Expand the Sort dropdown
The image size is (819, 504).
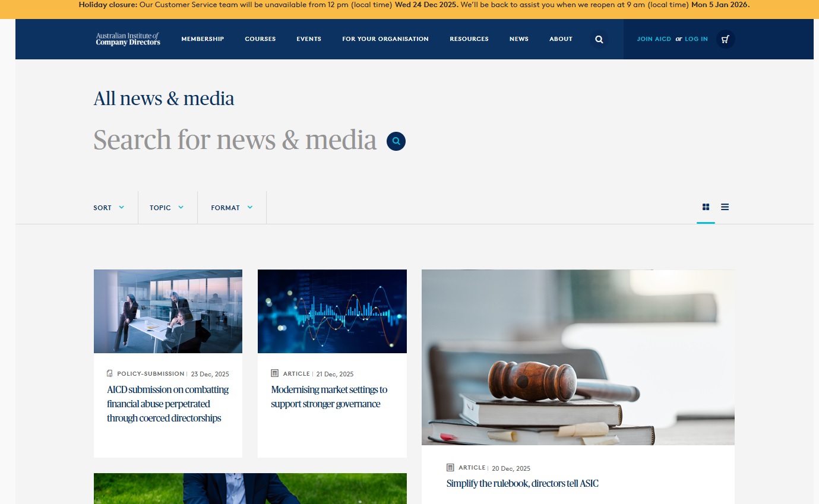coord(109,208)
